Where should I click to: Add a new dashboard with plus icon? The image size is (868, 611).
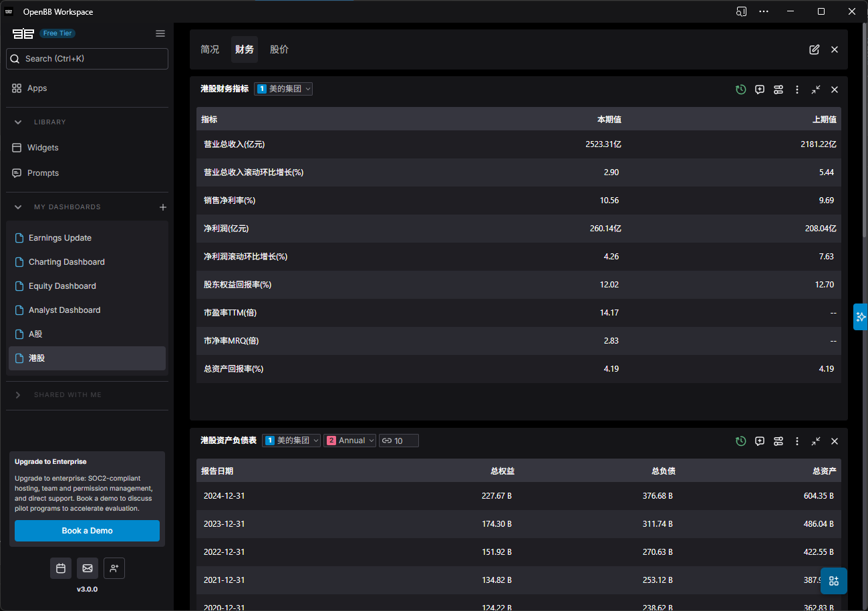(x=163, y=207)
